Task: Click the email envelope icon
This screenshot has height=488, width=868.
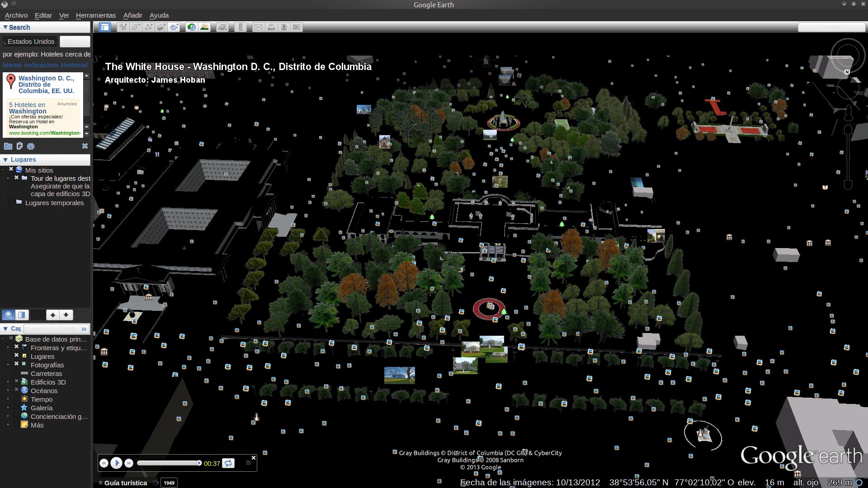Action: [x=258, y=27]
